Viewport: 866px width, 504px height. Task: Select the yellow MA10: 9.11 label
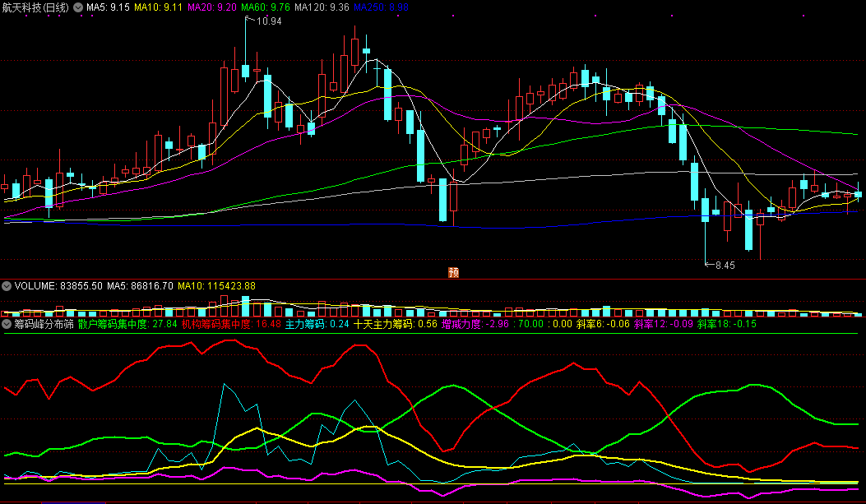click(159, 7)
